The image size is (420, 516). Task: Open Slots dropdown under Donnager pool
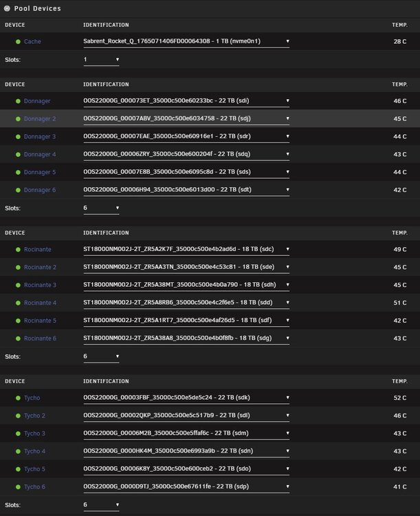coord(101,208)
